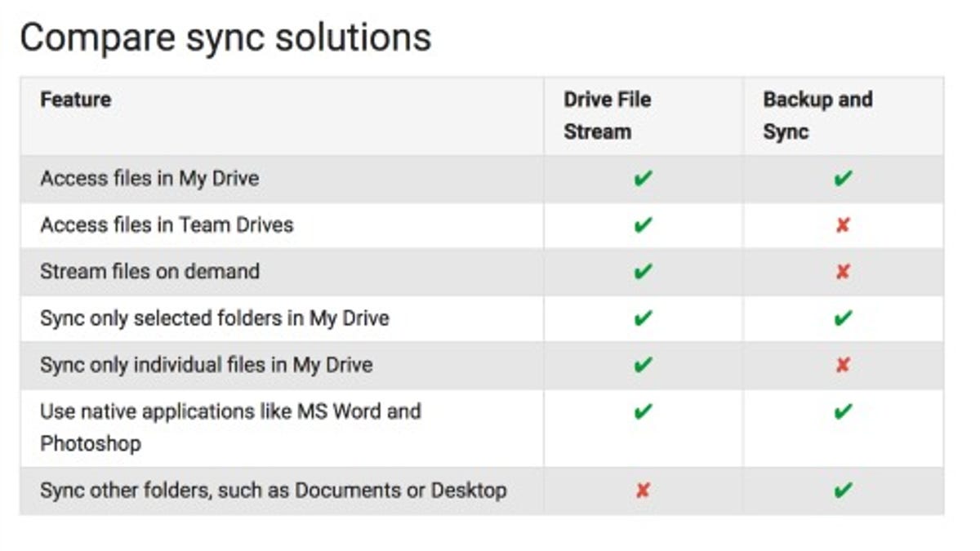This screenshot has height=551, width=980.
Task: Click Drive File Stream checkmark for native applications
Action: point(644,411)
